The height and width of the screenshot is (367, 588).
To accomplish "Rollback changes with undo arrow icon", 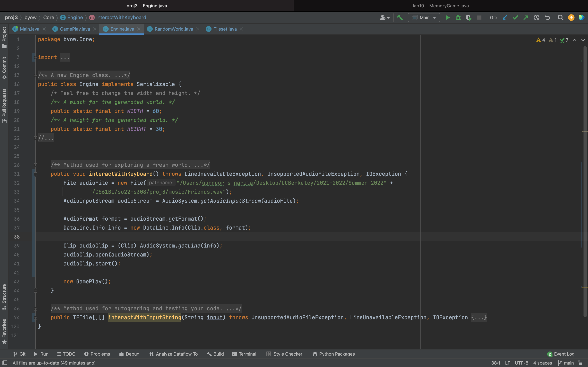I will 547,18.
